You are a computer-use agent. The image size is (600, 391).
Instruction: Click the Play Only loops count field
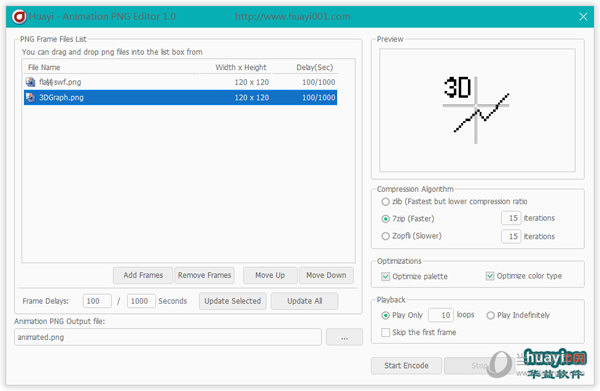[441, 315]
